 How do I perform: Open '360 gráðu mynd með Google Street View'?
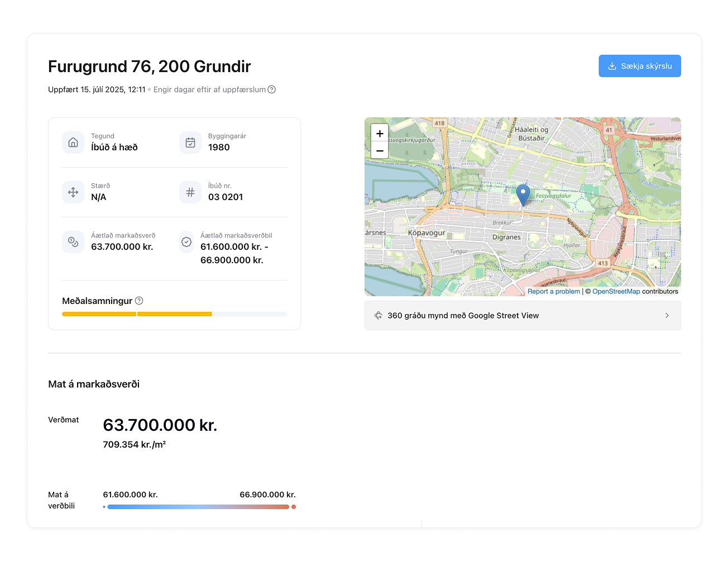coord(463,316)
